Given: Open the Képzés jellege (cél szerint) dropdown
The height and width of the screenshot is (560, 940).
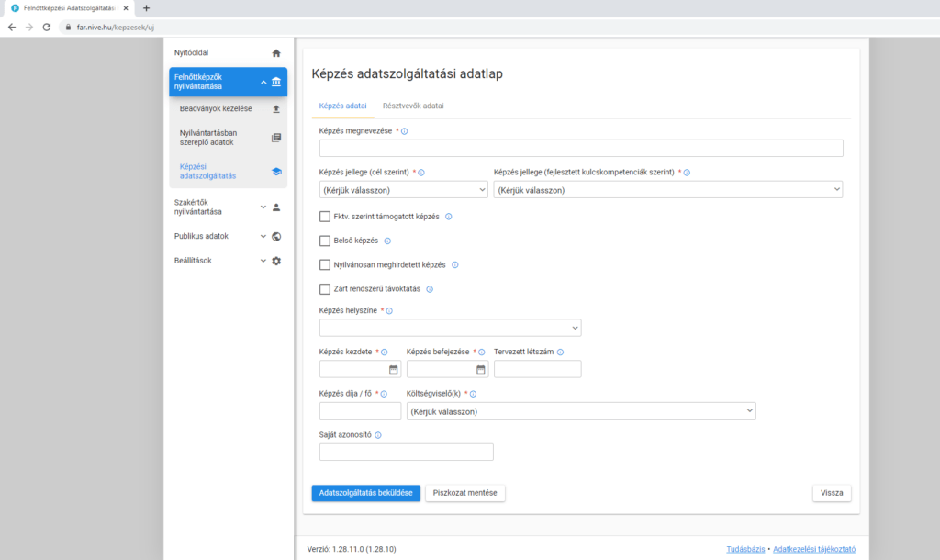Looking at the screenshot, I should coord(403,190).
